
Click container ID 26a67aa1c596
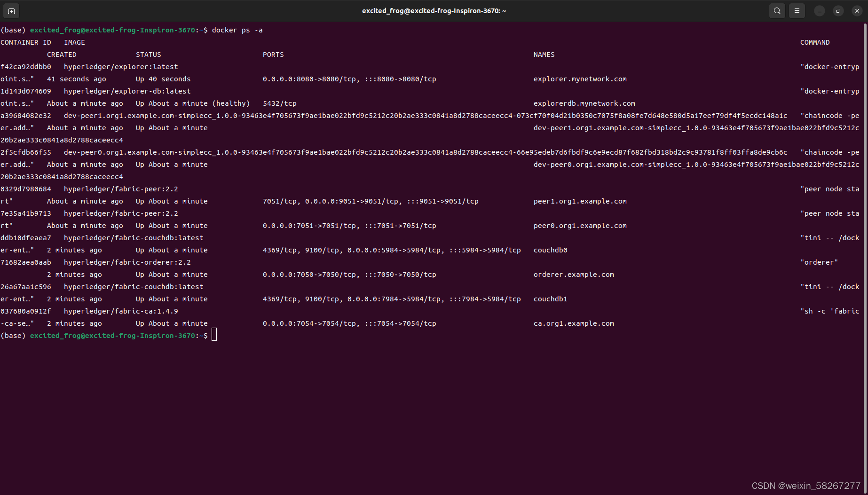(26, 287)
